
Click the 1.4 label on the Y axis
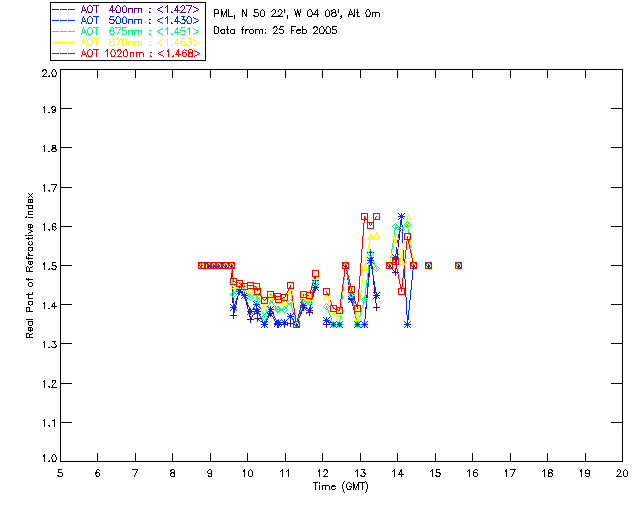pos(49,305)
